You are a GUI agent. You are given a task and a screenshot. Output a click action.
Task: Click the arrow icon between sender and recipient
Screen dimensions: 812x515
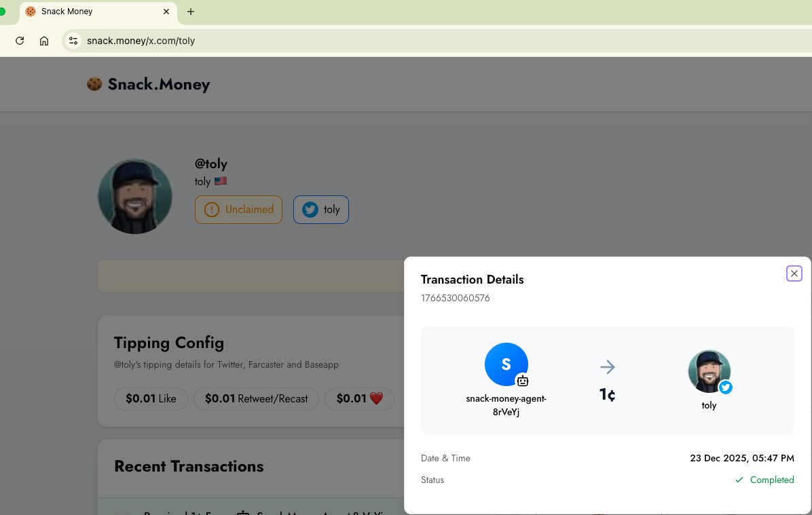(608, 367)
